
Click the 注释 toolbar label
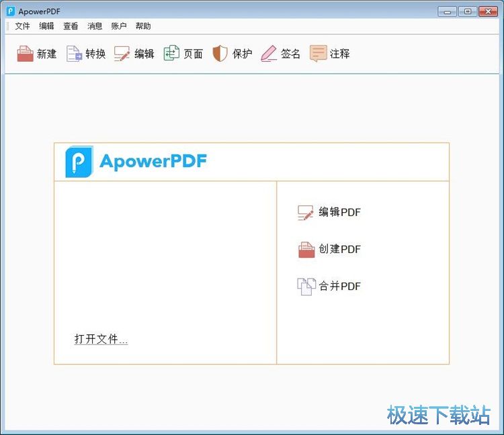[340, 54]
